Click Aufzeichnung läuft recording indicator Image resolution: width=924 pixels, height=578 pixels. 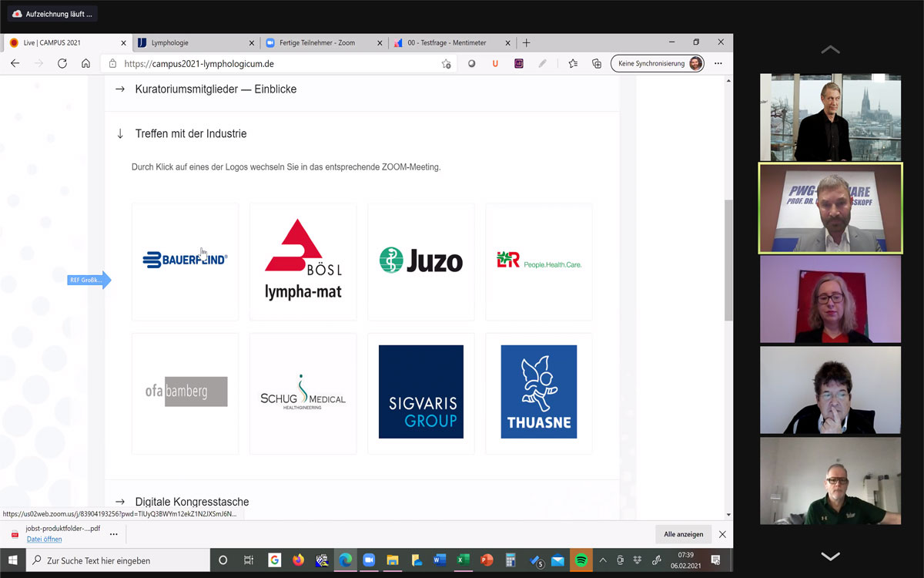pos(52,14)
